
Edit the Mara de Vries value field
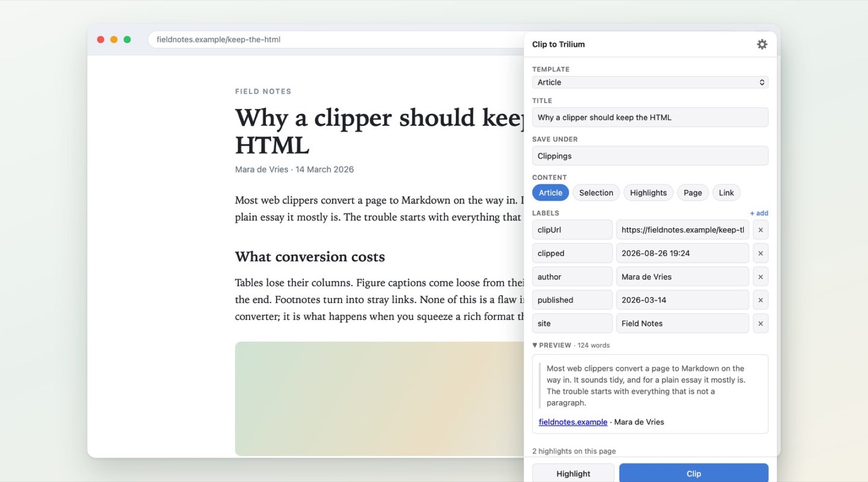(x=682, y=277)
